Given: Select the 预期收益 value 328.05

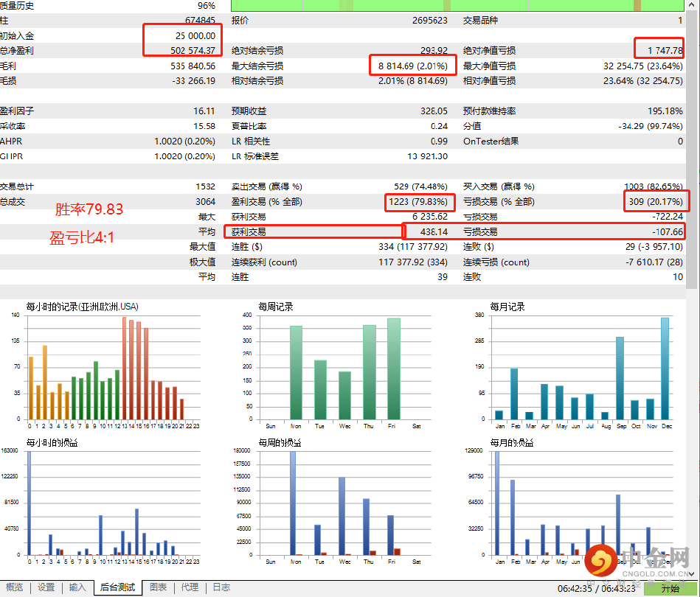Looking at the screenshot, I should pyautogui.click(x=434, y=111).
